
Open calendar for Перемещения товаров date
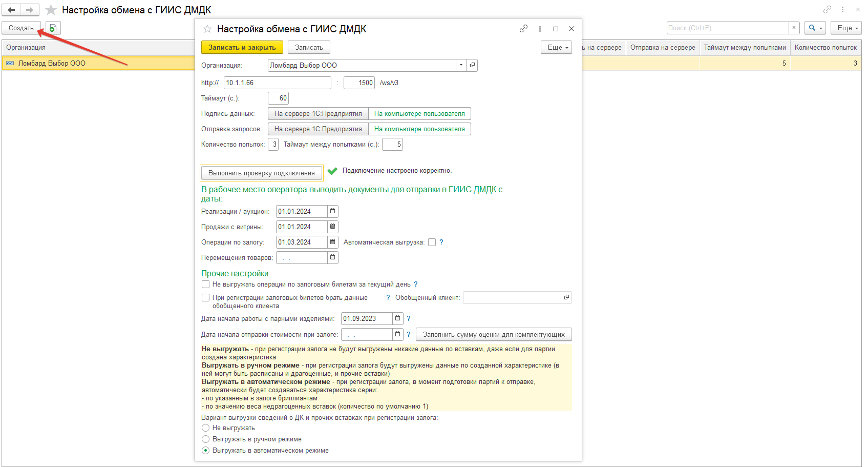coord(332,257)
